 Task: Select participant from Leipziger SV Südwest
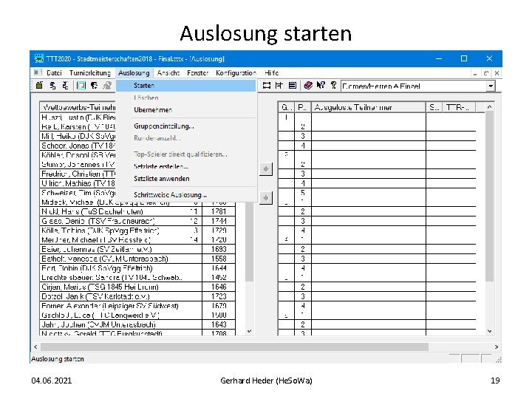(x=137, y=306)
